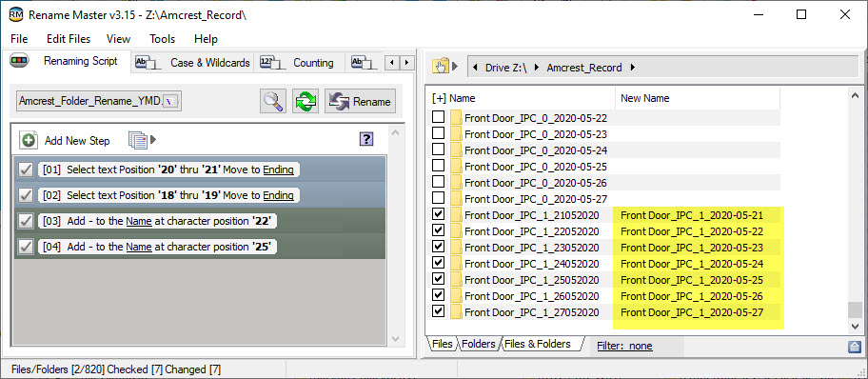Screen dimensions: 868x379
Task: Click the Renaming Script tab robot icon
Action: coord(19,60)
